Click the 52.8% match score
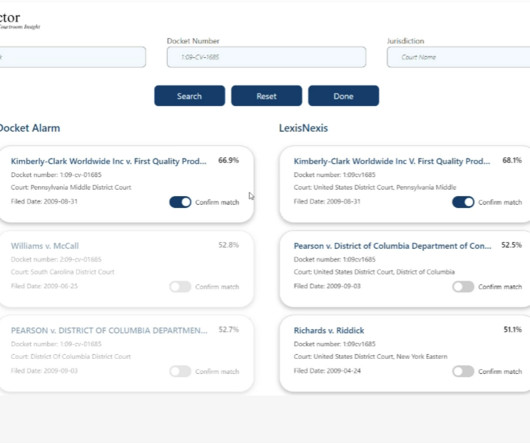 [228, 245]
